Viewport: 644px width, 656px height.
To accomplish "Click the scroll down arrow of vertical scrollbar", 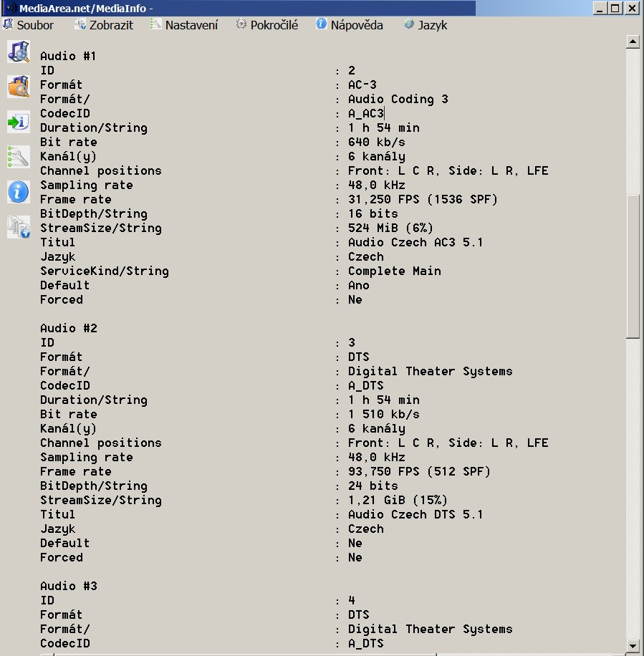I will pos(633,645).
